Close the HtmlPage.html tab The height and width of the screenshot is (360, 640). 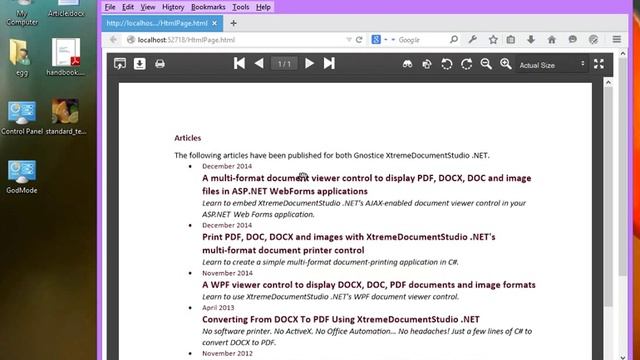tap(215, 23)
